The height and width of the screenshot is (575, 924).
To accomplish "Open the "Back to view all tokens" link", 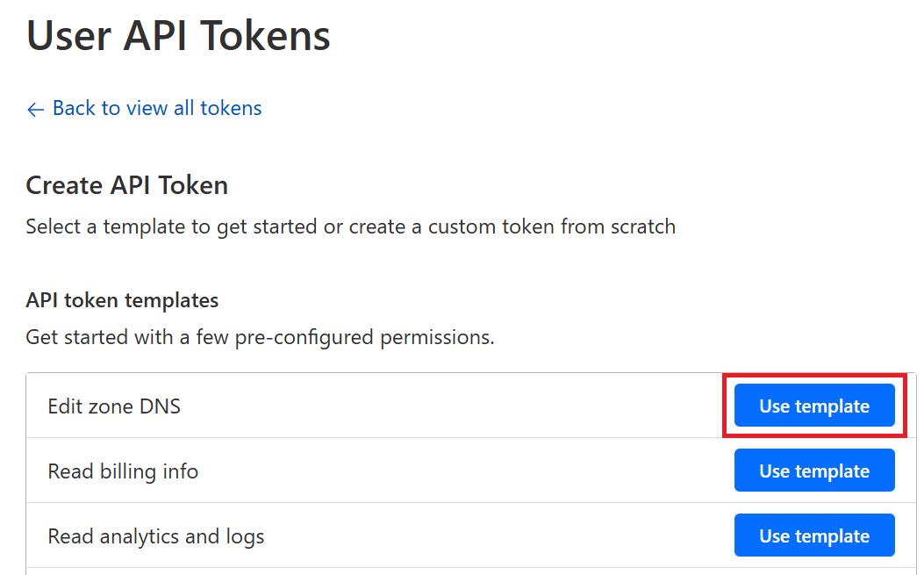I will [157, 108].
